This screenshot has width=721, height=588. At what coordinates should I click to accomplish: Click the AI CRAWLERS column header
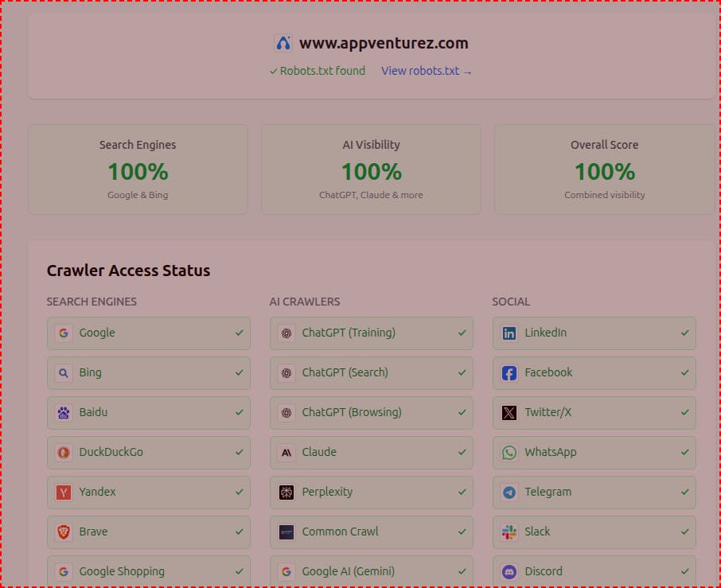(305, 302)
